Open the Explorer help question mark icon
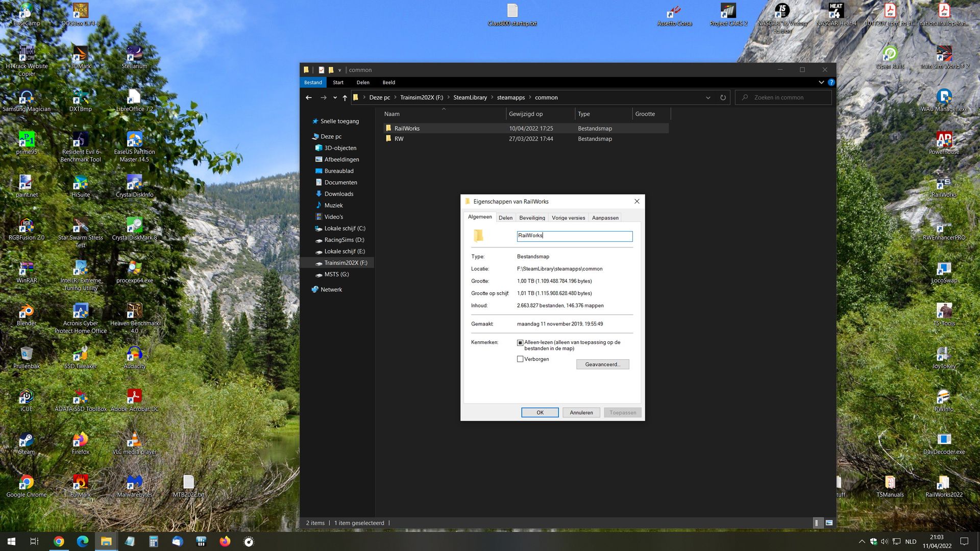 [831, 82]
